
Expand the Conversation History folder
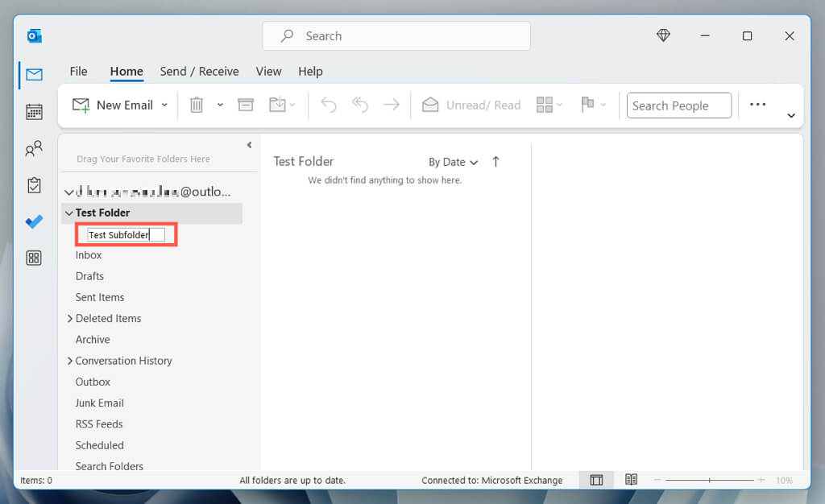click(69, 361)
